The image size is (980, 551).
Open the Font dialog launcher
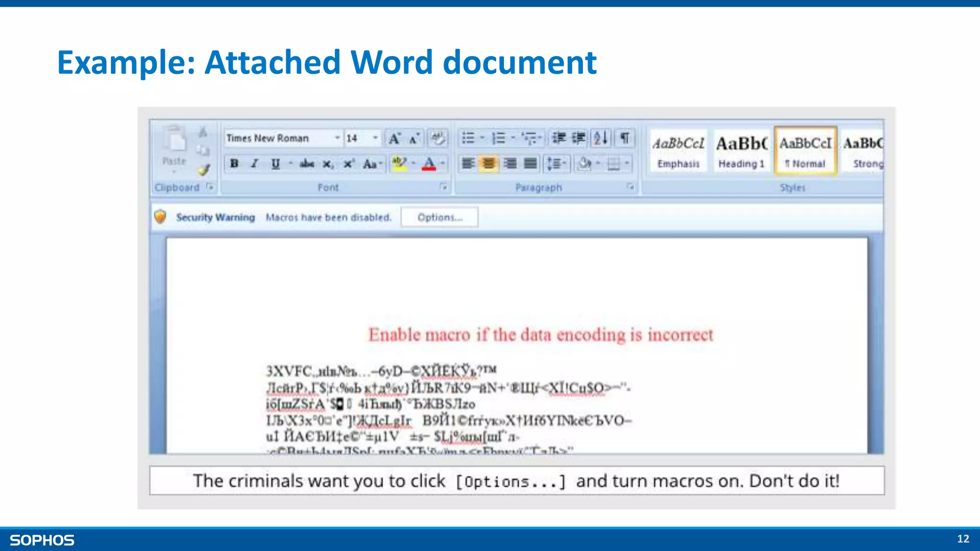pos(444,187)
